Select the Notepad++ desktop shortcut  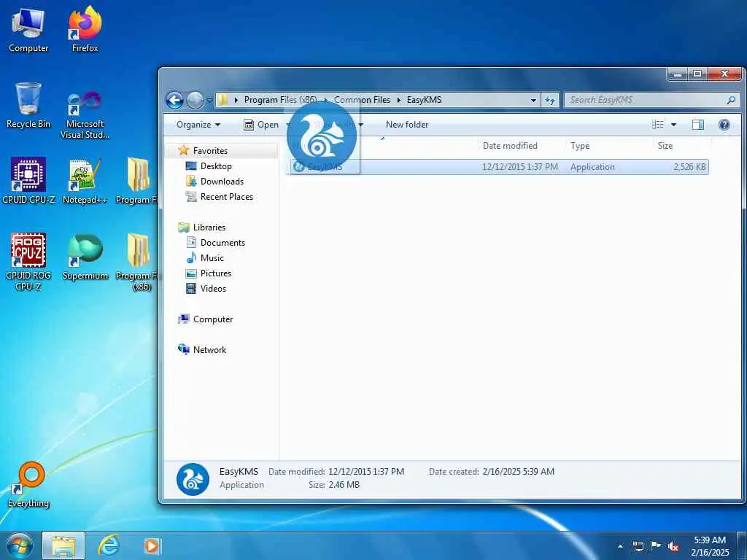tap(85, 181)
